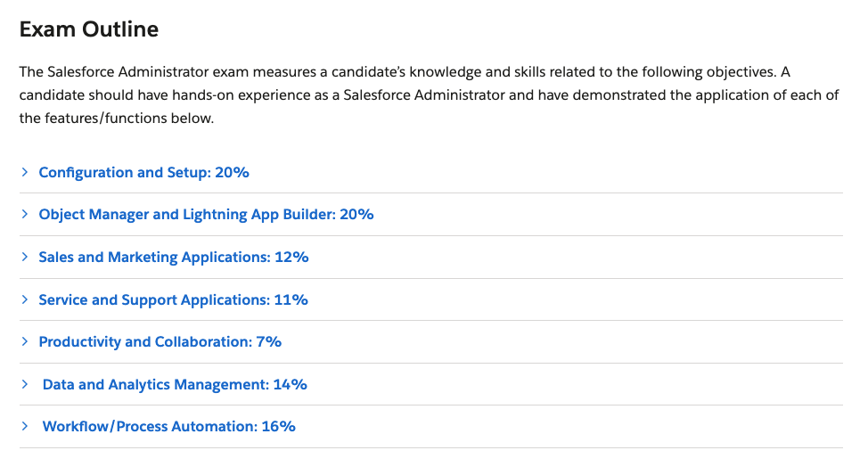The image size is (868, 475).
Task: Open the Configuration and Setup section title
Action: tap(125, 172)
